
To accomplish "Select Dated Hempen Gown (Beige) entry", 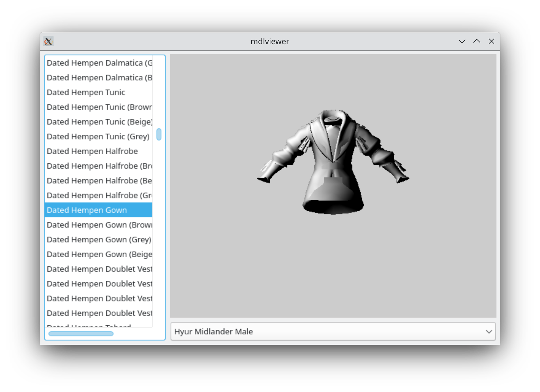I will (98, 254).
